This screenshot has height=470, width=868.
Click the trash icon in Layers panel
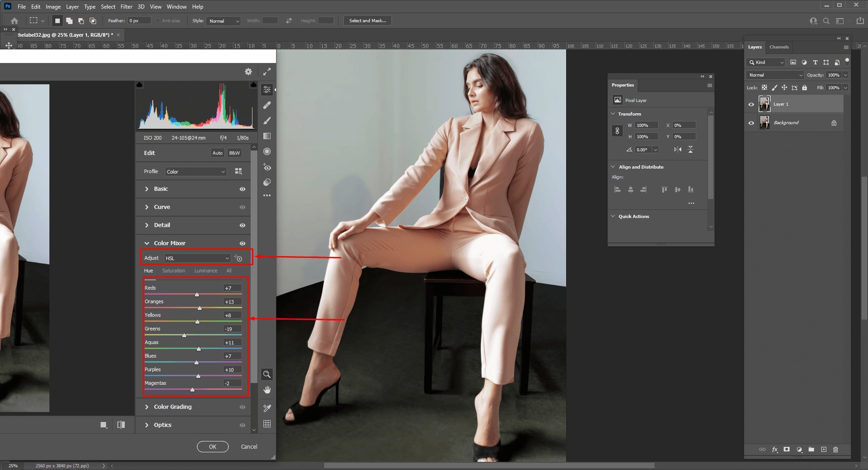click(x=835, y=450)
